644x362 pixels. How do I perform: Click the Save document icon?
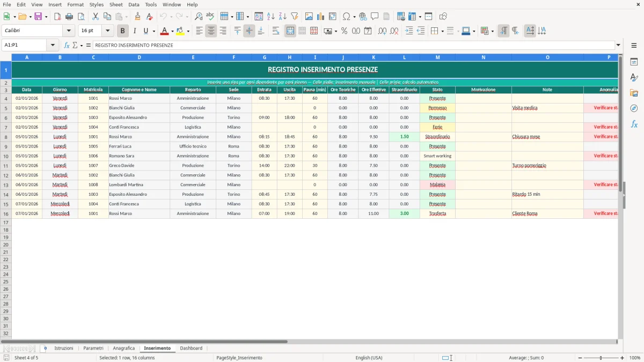pyautogui.click(x=38, y=17)
